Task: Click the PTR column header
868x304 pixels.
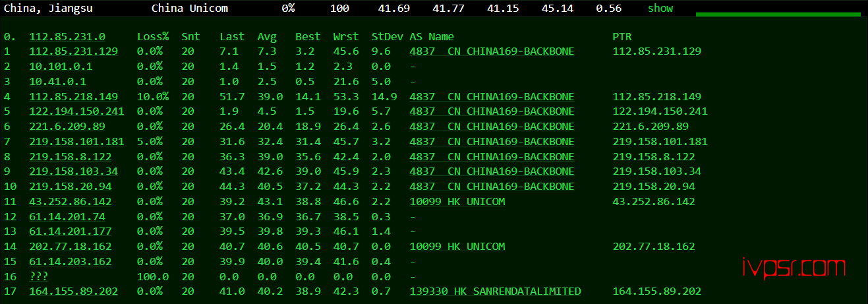Action: [x=622, y=37]
